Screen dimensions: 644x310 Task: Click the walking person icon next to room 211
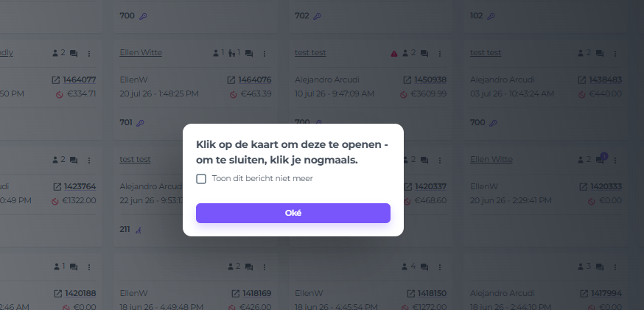pos(139,230)
